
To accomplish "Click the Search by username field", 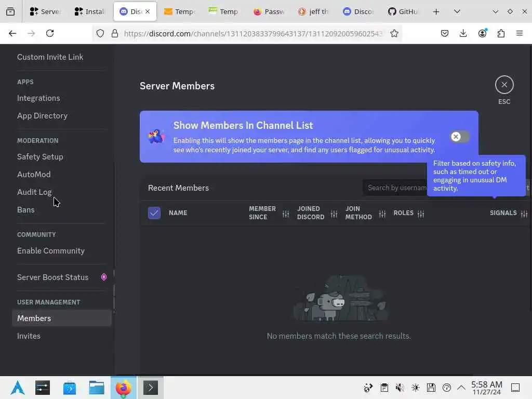I will point(395,188).
